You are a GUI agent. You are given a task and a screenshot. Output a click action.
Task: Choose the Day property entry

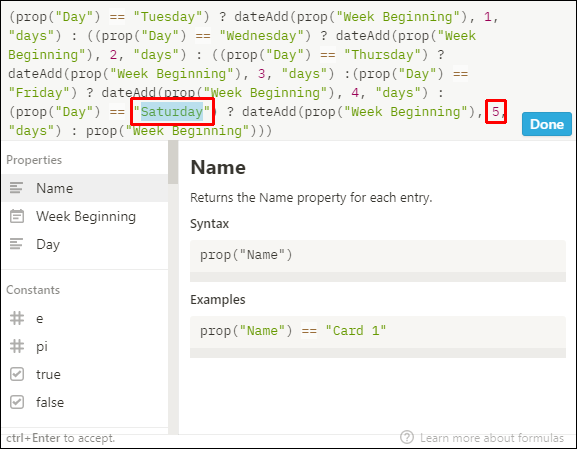(x=85, y=244)
